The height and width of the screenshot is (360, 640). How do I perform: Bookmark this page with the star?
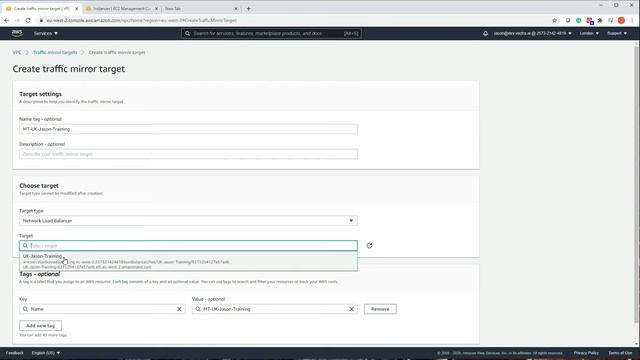[554, 20]
